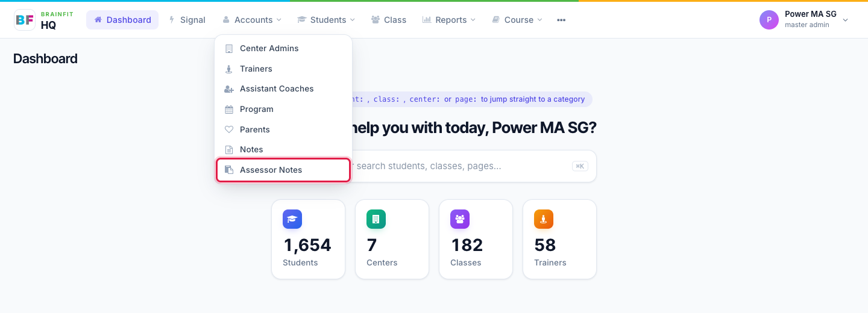Open the user profile dropdown chevron
Viewport: 868px width, 313px height.
pyautogui.click(x=845, y=20)
